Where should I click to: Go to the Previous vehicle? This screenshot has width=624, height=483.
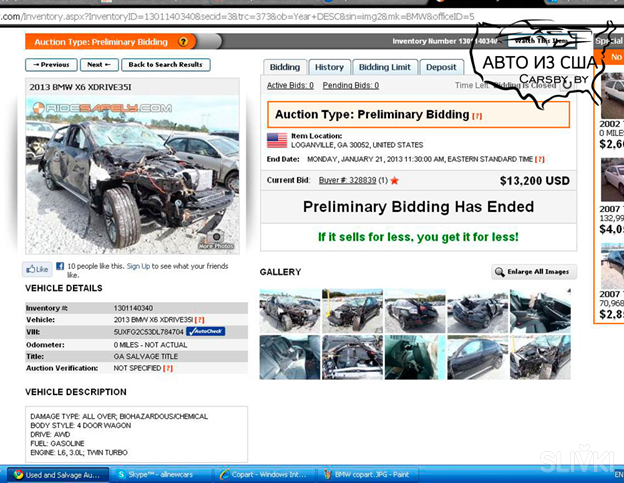(51, 64)
